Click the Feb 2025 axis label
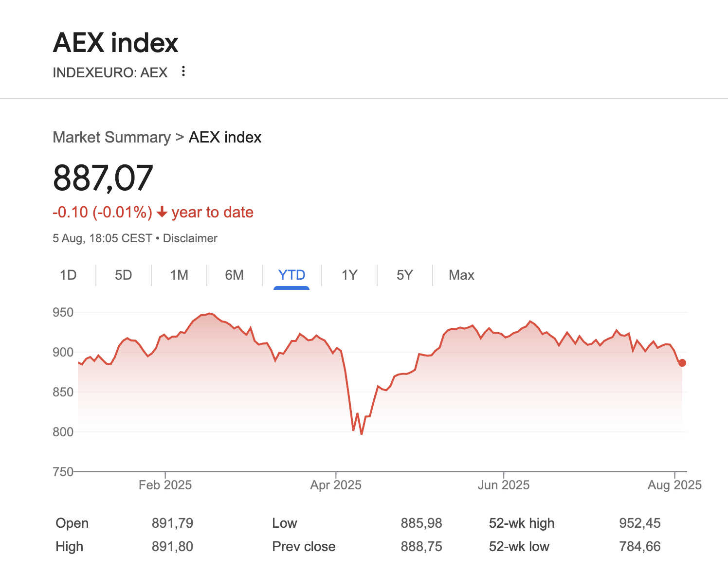728x572 pixels. [165, 485]
